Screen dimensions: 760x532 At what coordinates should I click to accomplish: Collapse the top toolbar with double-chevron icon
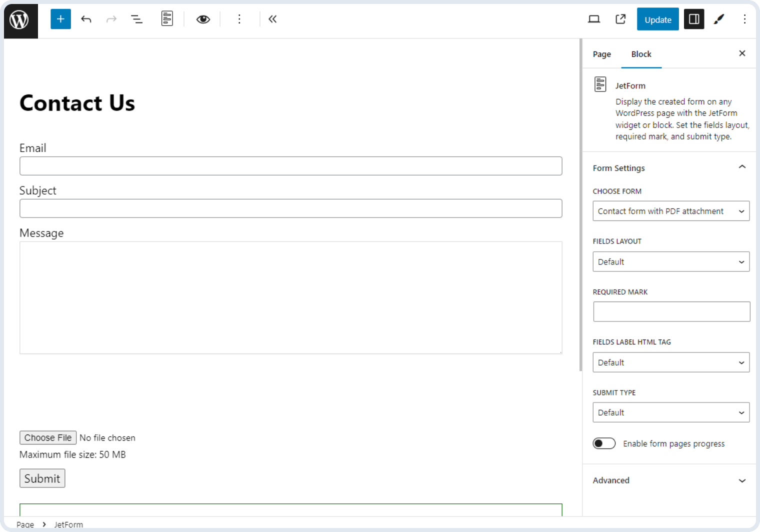point(272,19)
